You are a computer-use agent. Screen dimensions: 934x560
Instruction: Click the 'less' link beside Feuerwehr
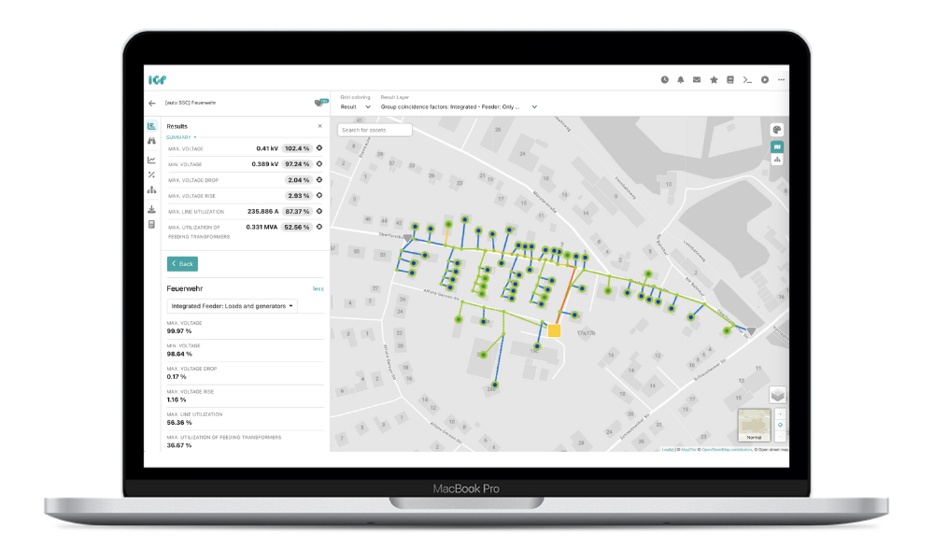click(x=318, y=288)
